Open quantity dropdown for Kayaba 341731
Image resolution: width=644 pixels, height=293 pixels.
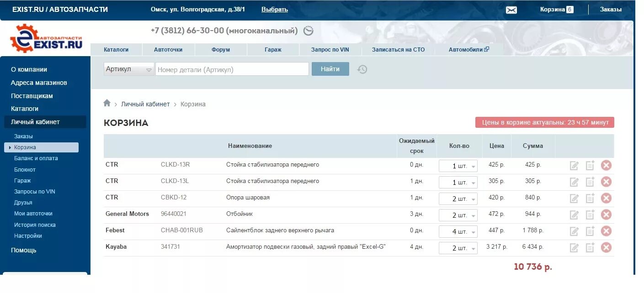pos(458,248)
